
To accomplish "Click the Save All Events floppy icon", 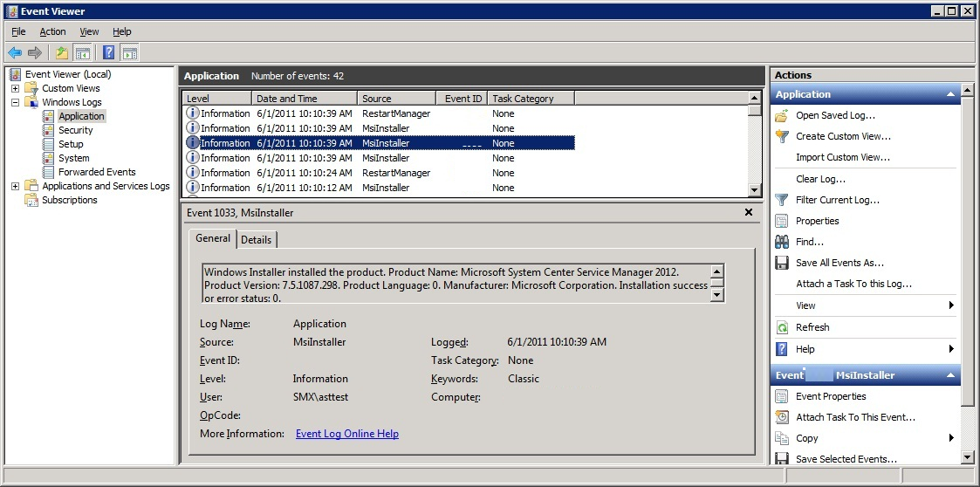I will [x=782, y=263].
